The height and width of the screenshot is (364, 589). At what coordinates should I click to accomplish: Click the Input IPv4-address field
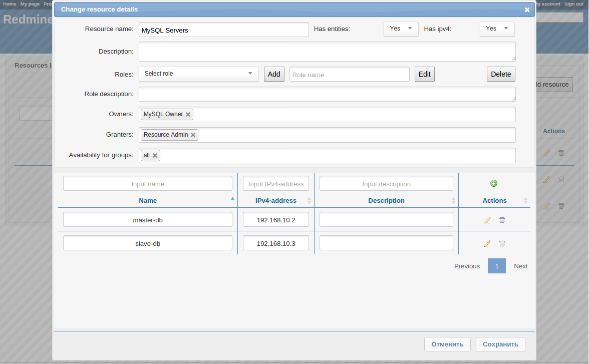(x=276, y=184)
